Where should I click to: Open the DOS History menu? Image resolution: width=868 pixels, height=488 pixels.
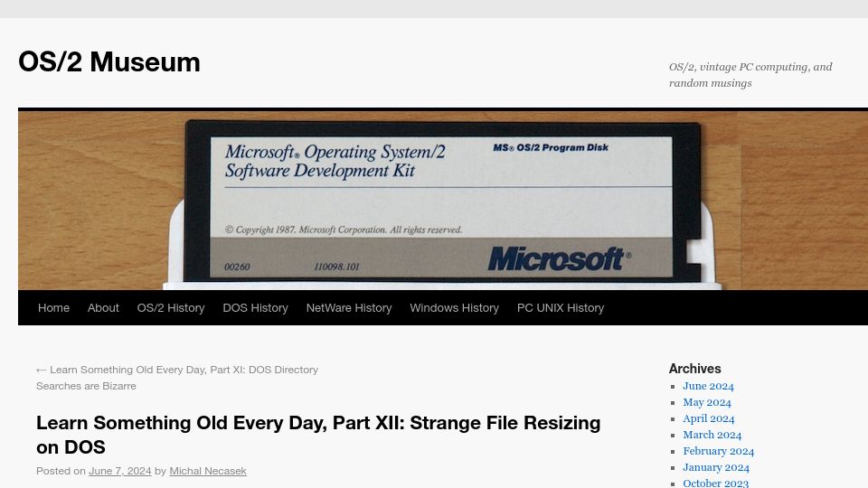(255, 307)
